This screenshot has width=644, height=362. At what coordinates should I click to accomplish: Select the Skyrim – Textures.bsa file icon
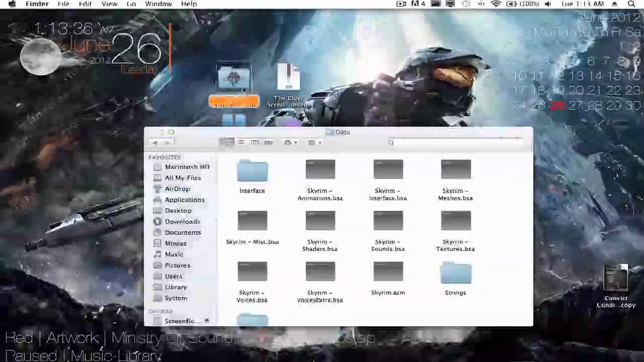tap(456, 221)
